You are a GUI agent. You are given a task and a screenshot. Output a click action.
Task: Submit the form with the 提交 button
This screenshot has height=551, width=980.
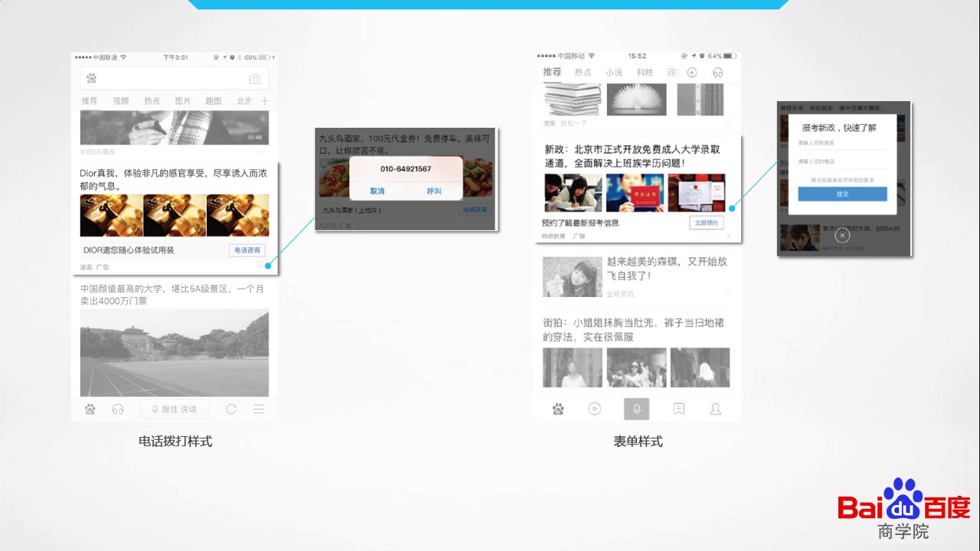click(842, 194)
